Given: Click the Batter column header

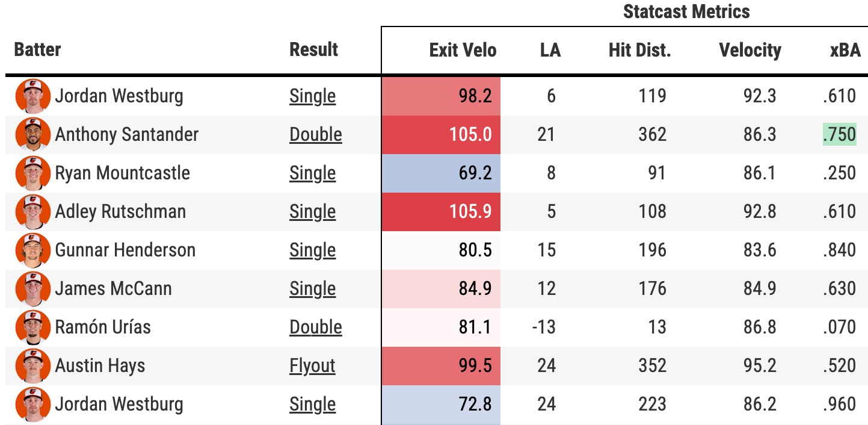Looking at the screenshot, I should tap(37, 50).
